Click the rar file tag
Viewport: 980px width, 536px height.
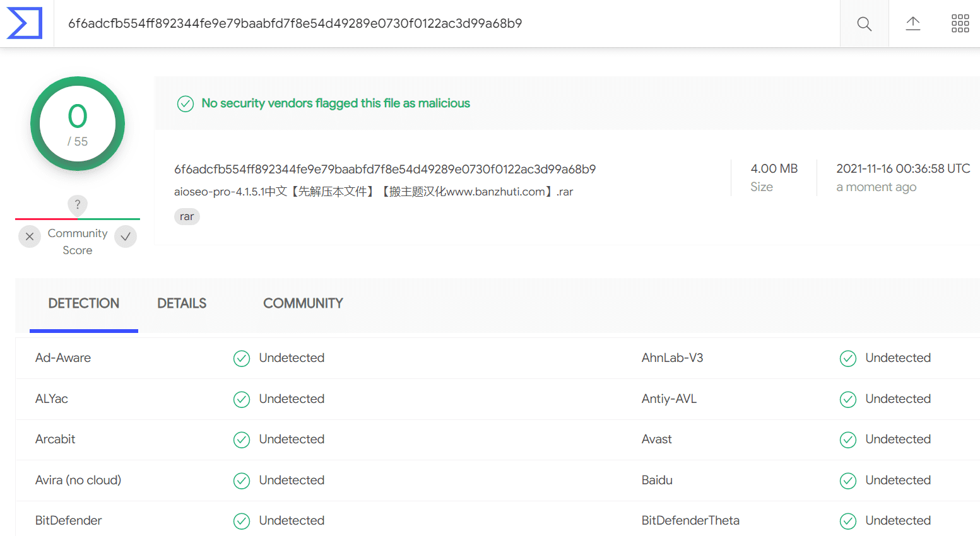[187, 216]
